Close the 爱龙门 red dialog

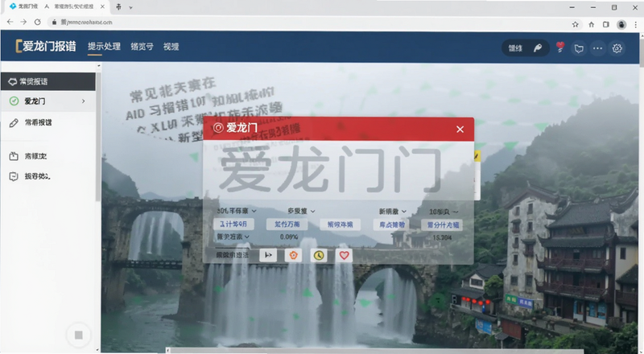pos(460,130)
